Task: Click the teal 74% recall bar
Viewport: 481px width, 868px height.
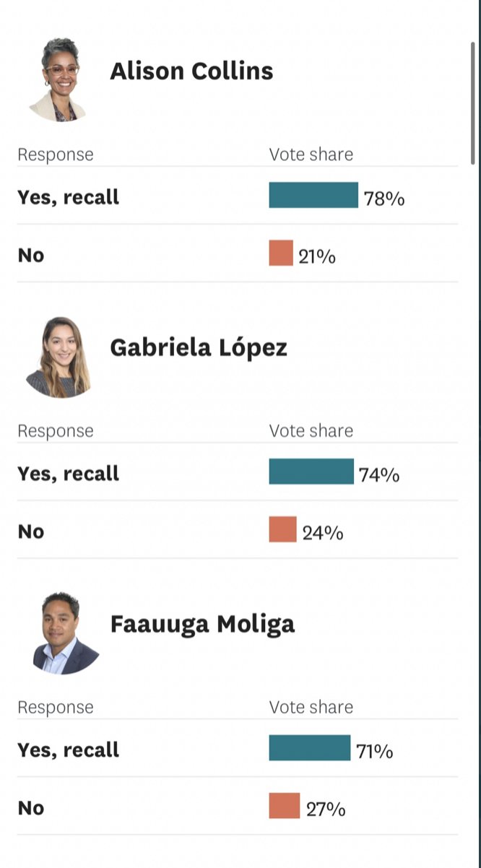Action: tap(311, 472)
